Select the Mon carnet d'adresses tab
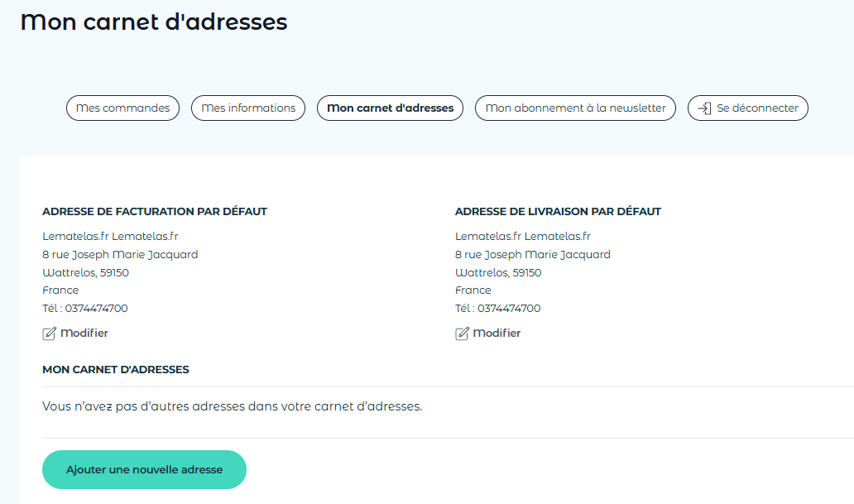 tap(390, 108)
